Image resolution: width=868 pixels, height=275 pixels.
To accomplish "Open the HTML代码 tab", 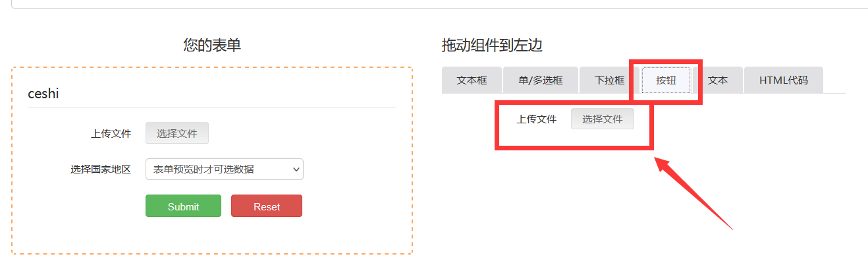I will coord(783,80).
